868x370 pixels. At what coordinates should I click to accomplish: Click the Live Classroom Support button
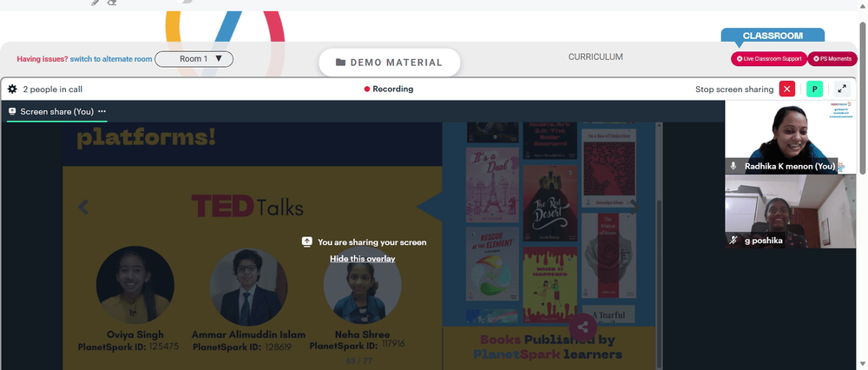click(x=769, y=59)
